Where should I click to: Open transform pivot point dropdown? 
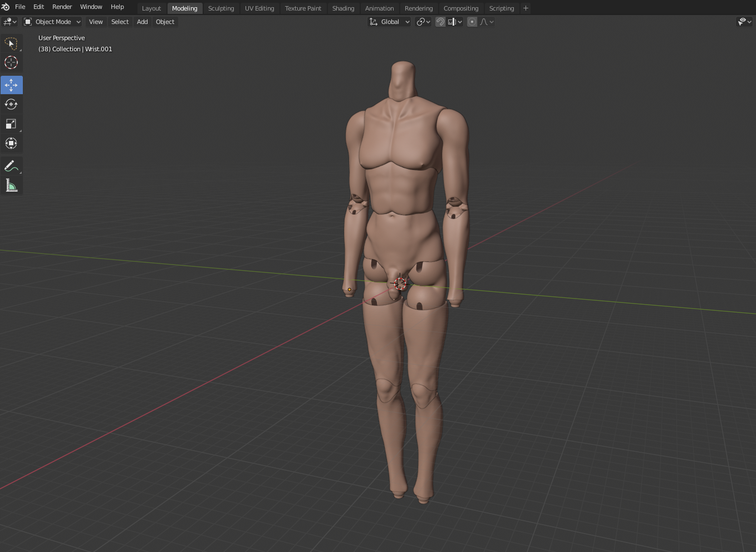coord(424,22)
